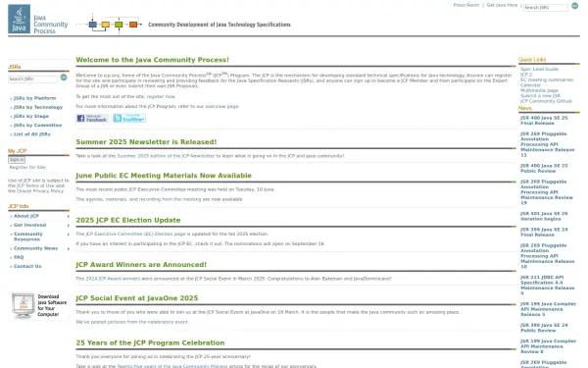Open JSR 269 Maintenance Review 19 news
Screen dimensions: 588x368
547,192
